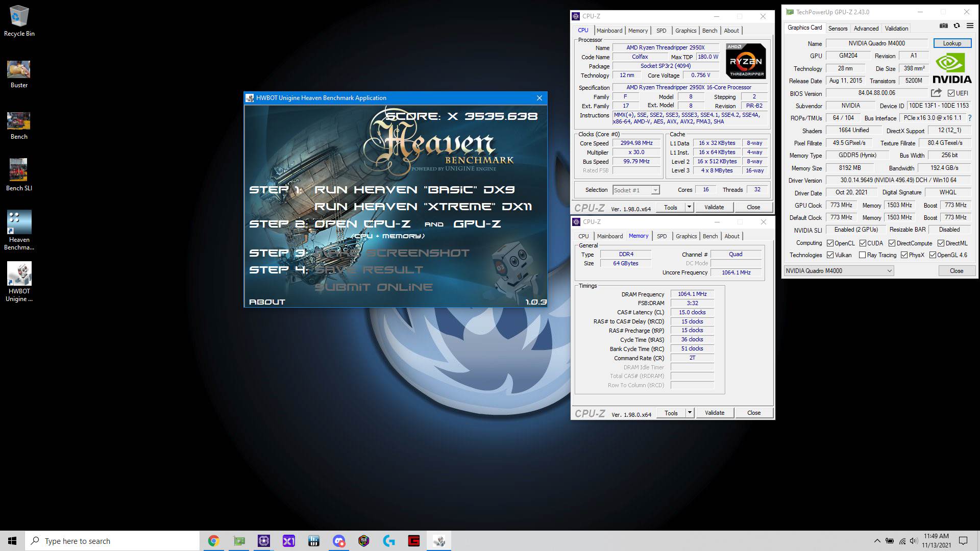Screen dimensions: 980x551
Task: Click the BIOS share/export arrow in GPU-Z
Action: (x=936, y=93)
